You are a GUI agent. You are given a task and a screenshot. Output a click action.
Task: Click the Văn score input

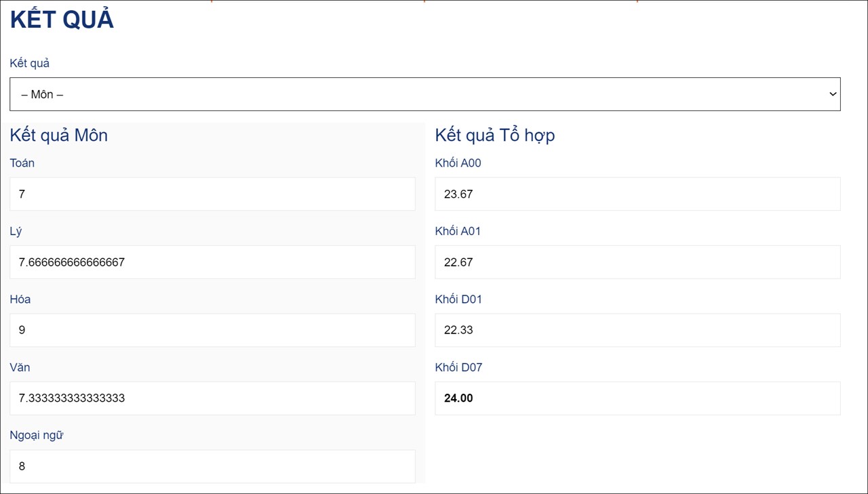click(x=212, y=398)
